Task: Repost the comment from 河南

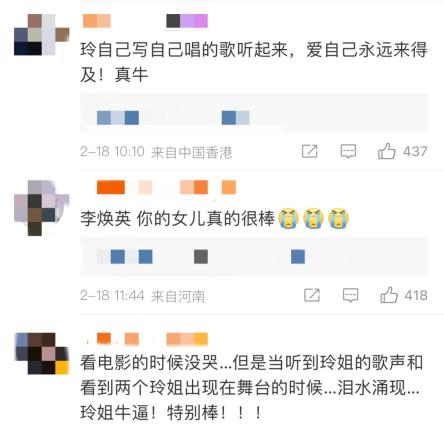Action: tap(312, 295)
